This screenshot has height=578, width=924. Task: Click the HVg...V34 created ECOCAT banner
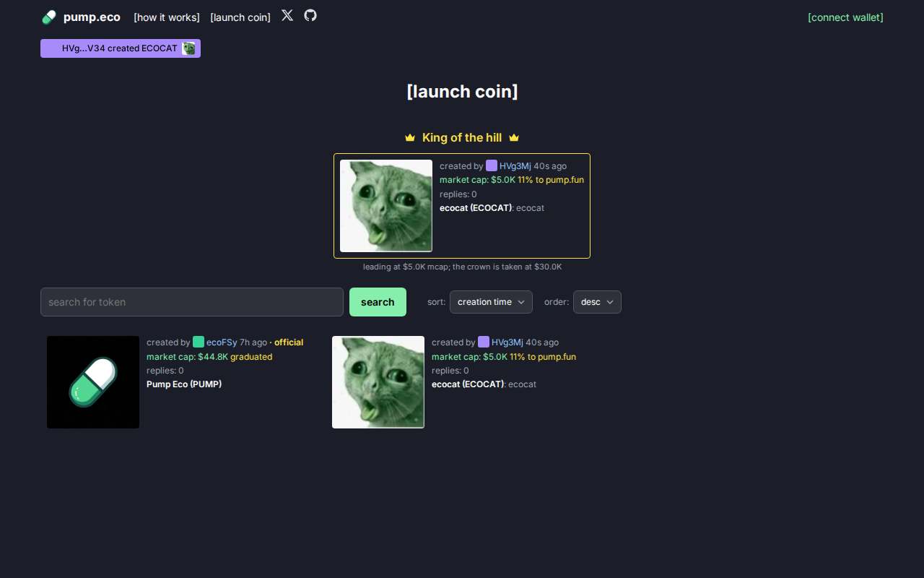click(121, 48)
